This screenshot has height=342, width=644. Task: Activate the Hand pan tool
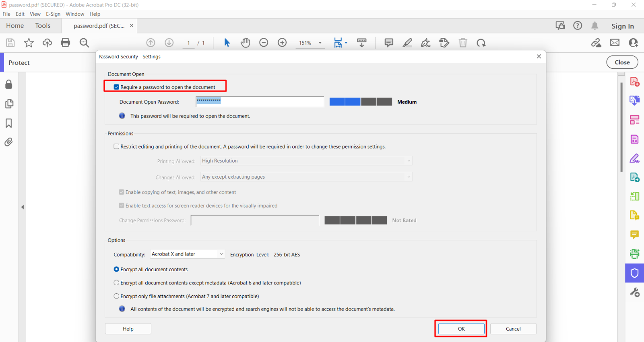pos(245,43)
